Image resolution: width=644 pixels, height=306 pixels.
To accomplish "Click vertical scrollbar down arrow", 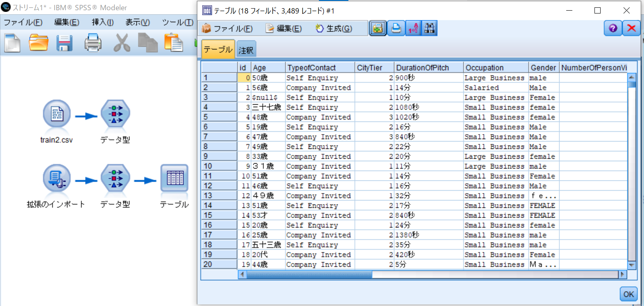I will click(x=632, y=265).
